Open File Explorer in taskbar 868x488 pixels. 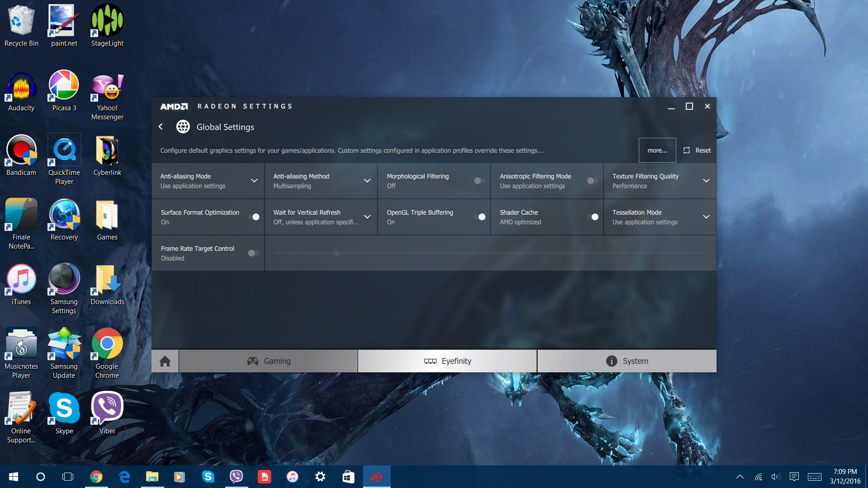tap(152, 477)
